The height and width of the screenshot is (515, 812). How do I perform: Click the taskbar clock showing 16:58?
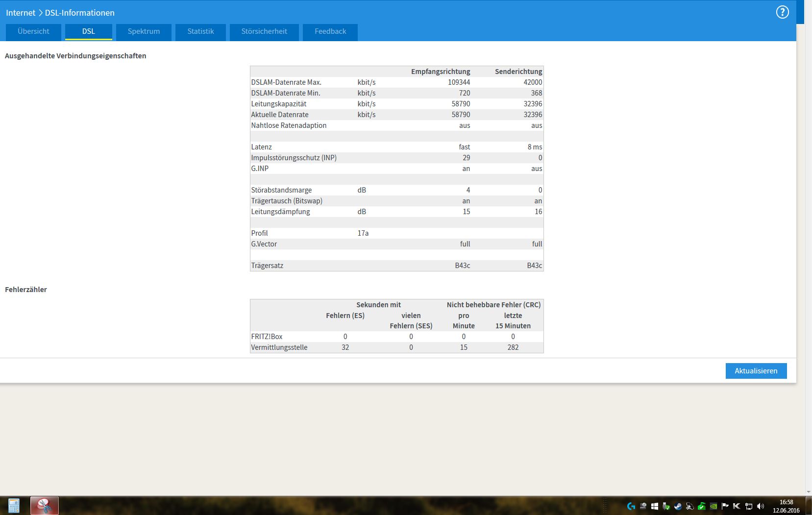[786, 506]
